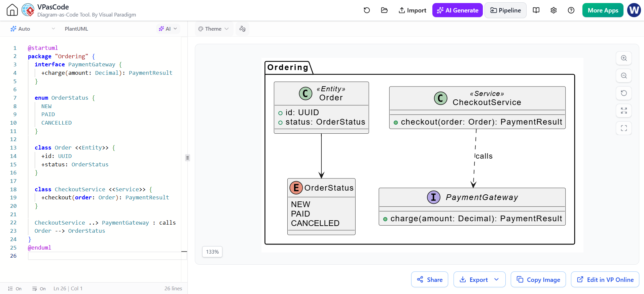Select the PaymentGateway interface in diagram

coord(472,206)
